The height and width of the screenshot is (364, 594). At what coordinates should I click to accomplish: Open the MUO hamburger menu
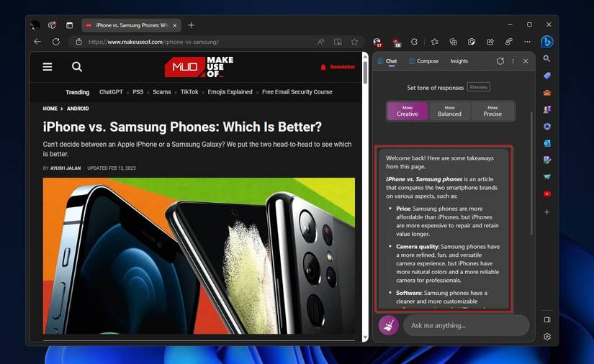click(x=48, y=67)
